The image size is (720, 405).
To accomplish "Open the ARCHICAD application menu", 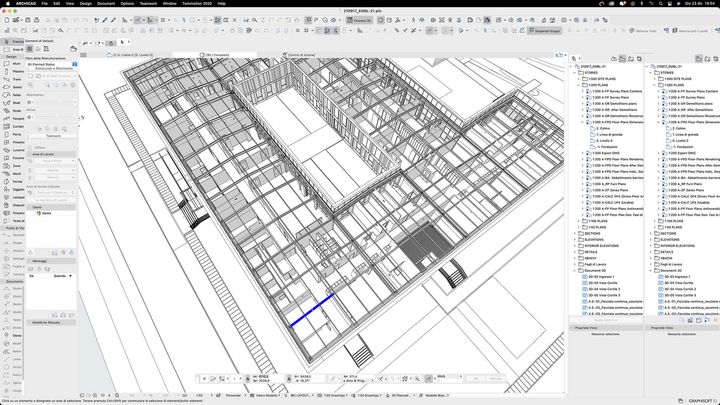I will [25, 3].
